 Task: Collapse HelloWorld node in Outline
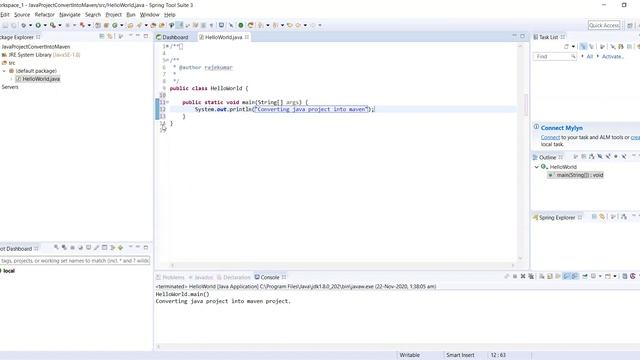coord(537,167)
